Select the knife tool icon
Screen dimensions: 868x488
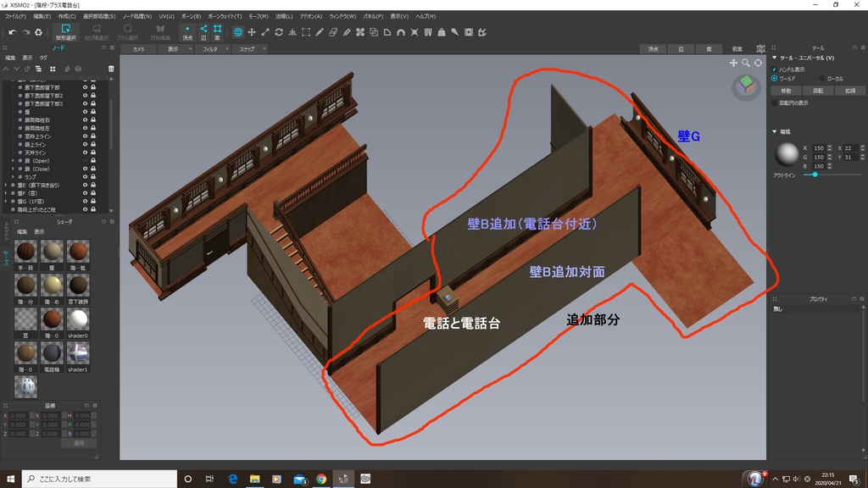coord(455,32)
